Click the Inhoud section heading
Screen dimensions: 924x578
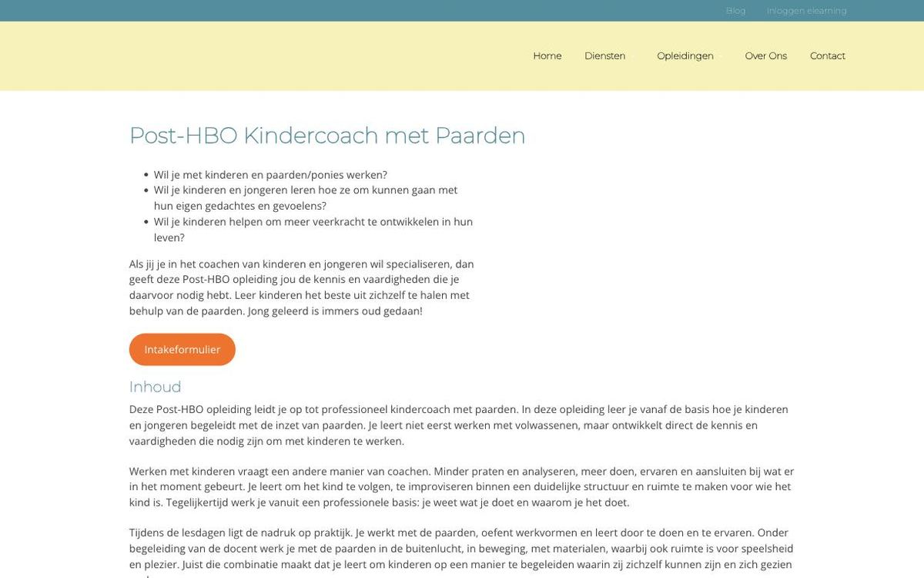[x=156, y=387]
